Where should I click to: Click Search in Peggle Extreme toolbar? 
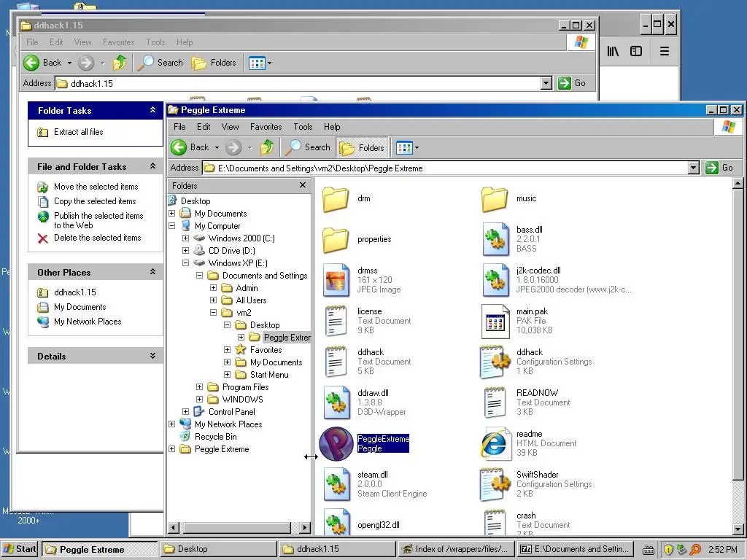pos(307,147)
